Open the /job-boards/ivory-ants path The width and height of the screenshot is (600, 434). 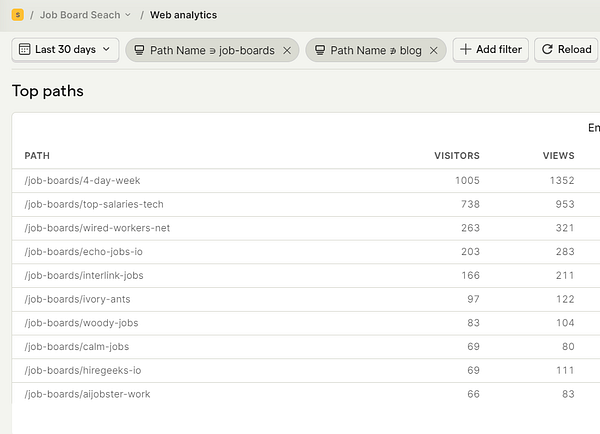click(x=77, y=299)
